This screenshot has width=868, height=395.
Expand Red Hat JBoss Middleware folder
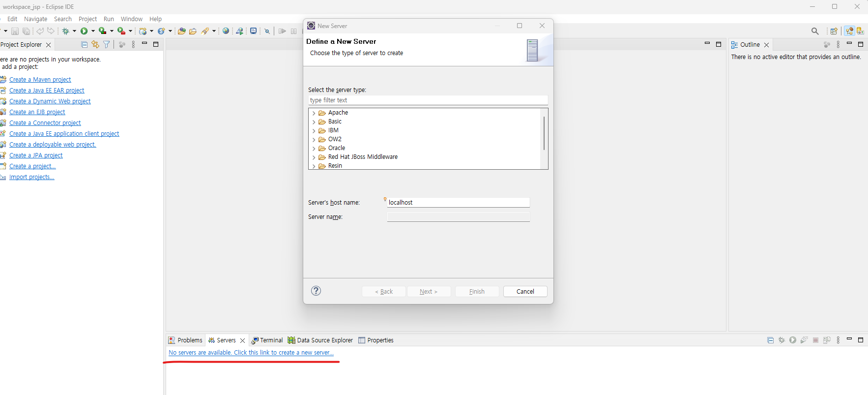[x=314, y=157]
